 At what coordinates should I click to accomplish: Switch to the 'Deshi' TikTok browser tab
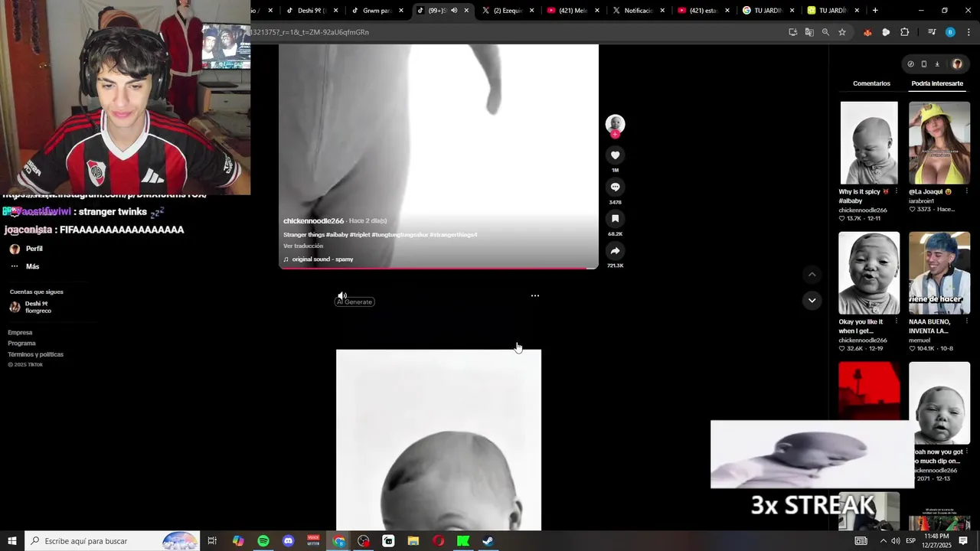(311, 11)
